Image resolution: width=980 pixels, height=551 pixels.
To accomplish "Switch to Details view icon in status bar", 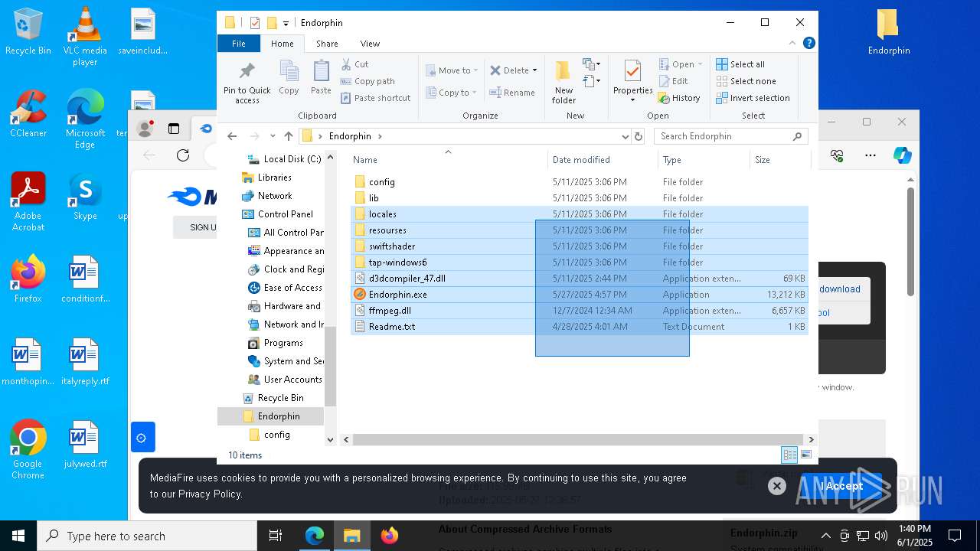I will (789, 455).
